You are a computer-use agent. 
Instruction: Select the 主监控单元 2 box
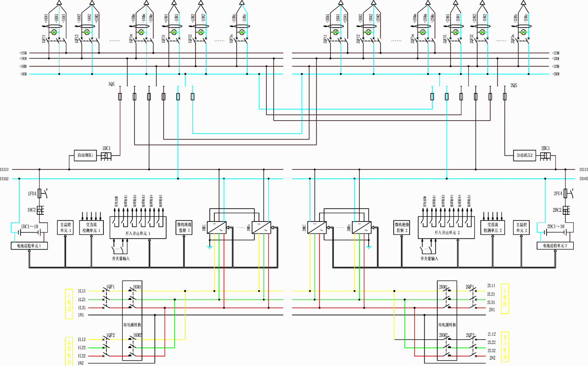point(521,228)
